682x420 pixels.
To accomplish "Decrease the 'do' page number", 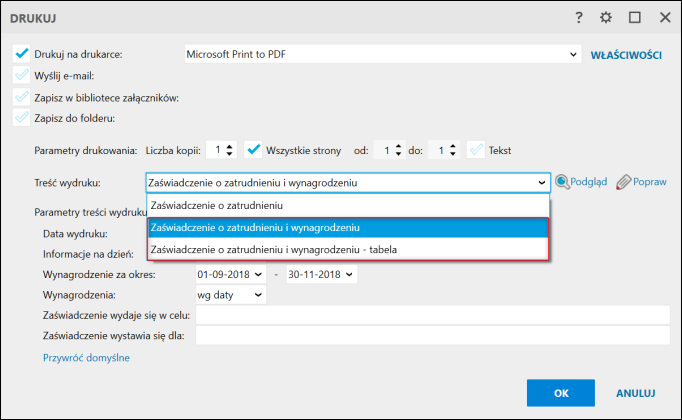I will (452, 154).
